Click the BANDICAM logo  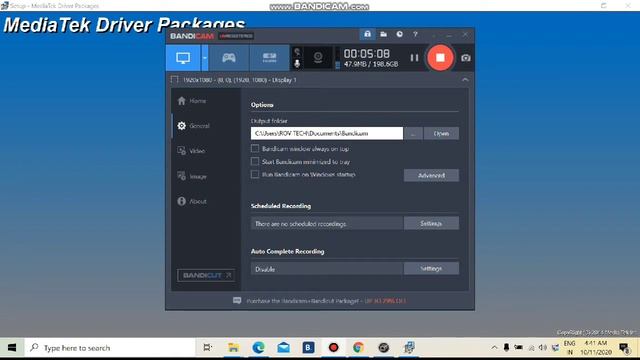coord(192,36)
